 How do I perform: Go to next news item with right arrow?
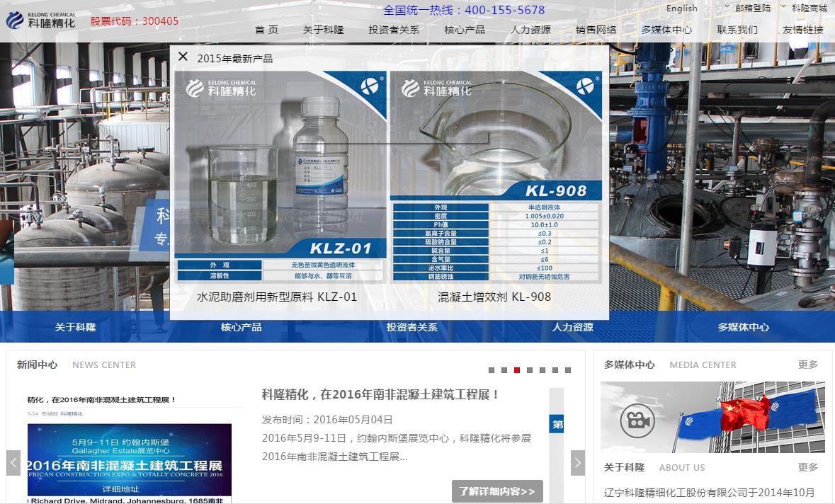coord(578,463)
